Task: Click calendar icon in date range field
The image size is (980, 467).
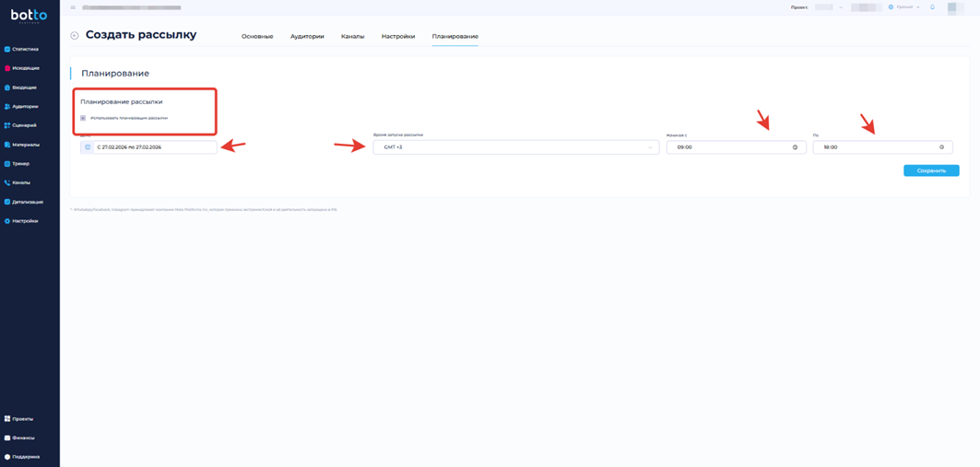Action: [88, 147]
